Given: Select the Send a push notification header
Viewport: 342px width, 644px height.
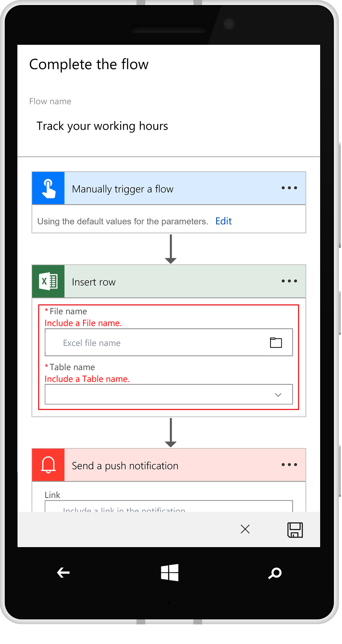Looking at the screenshot, I should tap(169, 465).
